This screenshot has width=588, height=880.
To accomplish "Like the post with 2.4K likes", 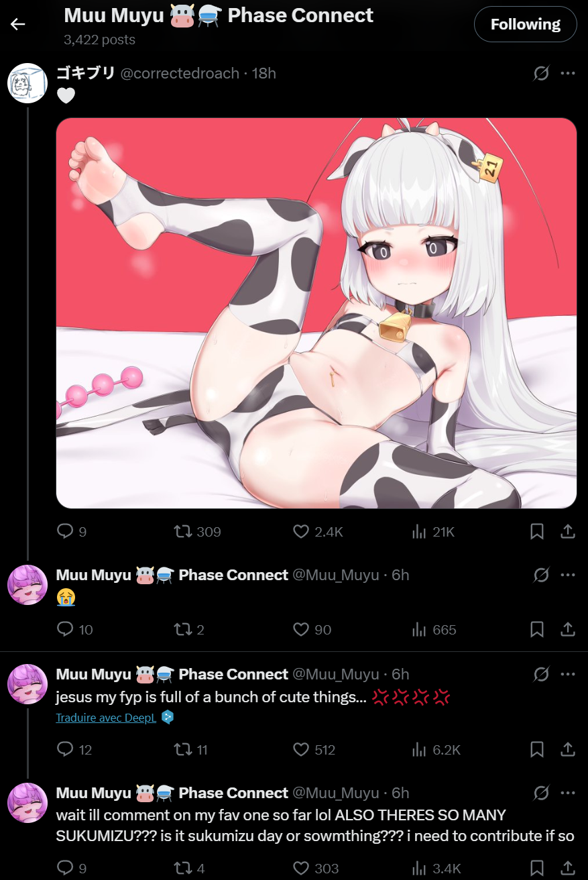I will [318, 532].
